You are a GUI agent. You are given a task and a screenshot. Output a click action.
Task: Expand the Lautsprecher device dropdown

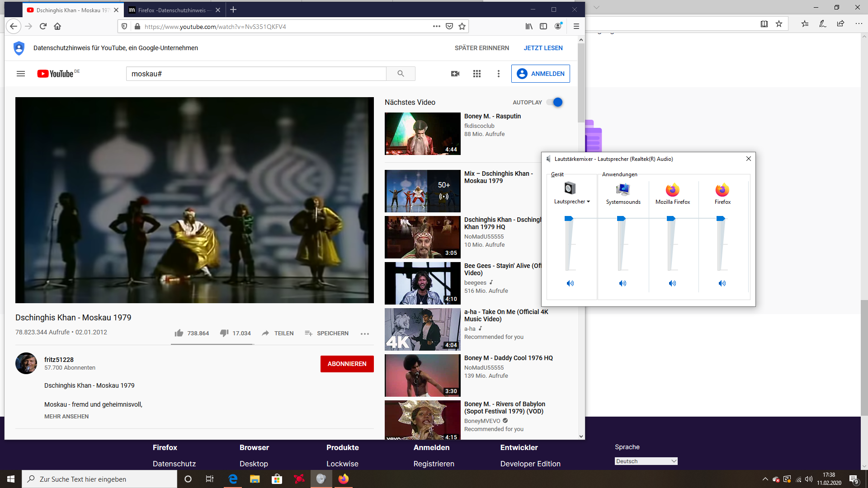[588, 202]
